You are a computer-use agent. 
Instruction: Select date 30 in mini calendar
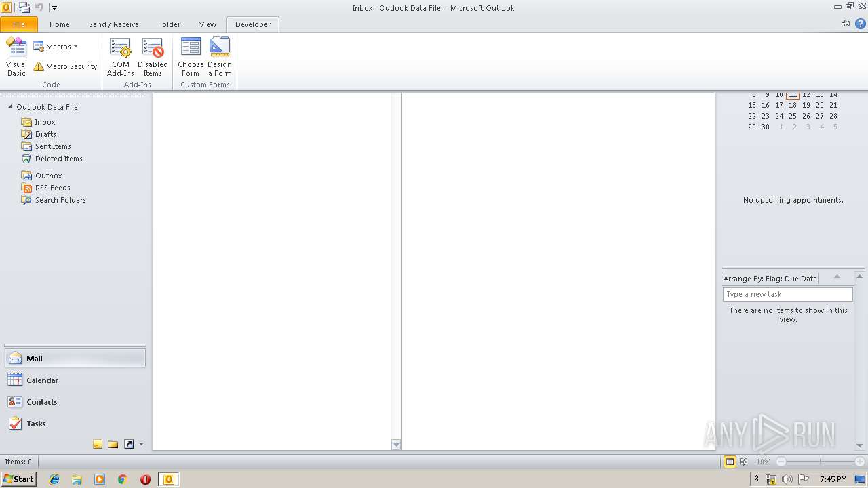pos(765,127)
